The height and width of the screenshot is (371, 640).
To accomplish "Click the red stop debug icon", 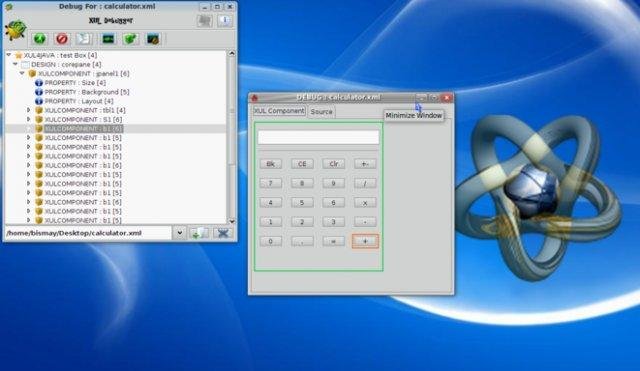I will (62, 39).
